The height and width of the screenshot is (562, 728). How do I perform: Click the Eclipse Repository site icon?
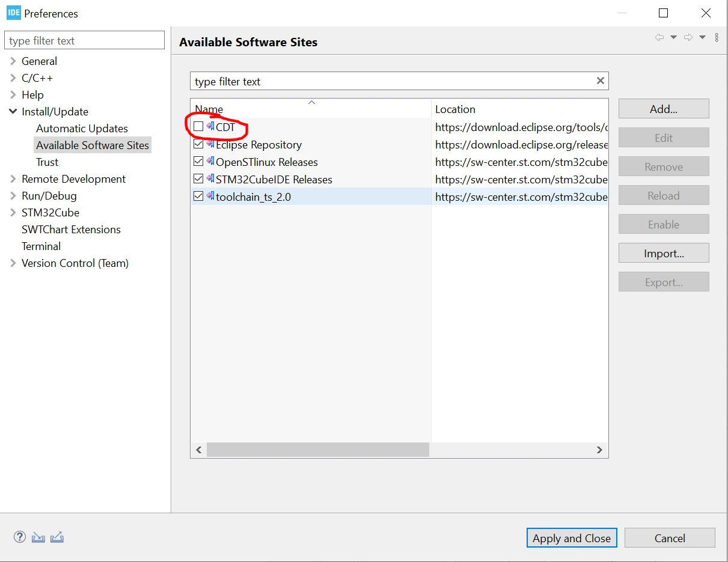point(210,143)
